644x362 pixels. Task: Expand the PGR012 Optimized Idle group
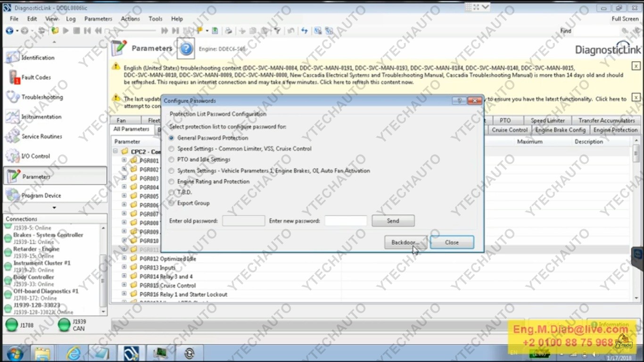pyautogui.click(x=124, y=258)
